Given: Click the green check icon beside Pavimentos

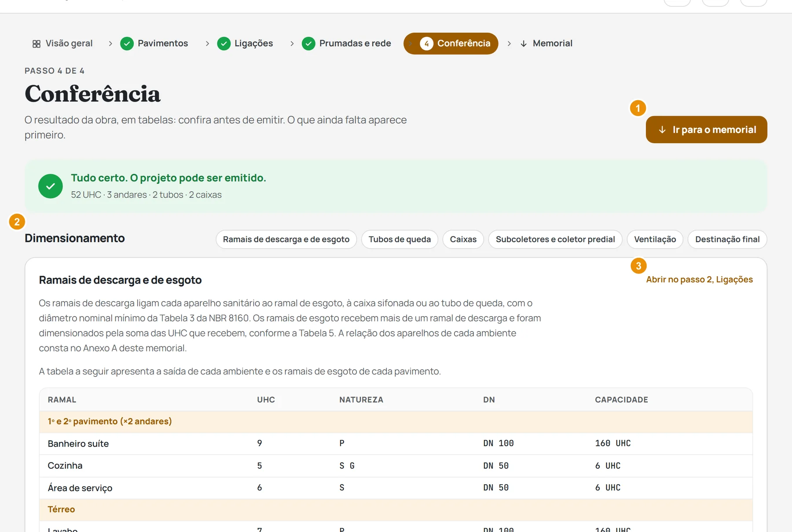Looking at the screenshot, I should pyautogui.click(x=127, y=44).
